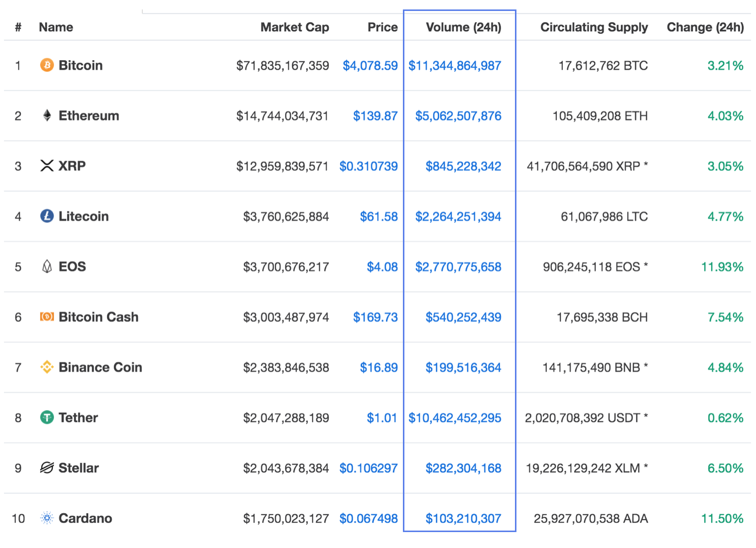Image resolution: width=756 pixels, height=548 pixels.
Task: Open the Cardano name link
Action: (85, 518)
